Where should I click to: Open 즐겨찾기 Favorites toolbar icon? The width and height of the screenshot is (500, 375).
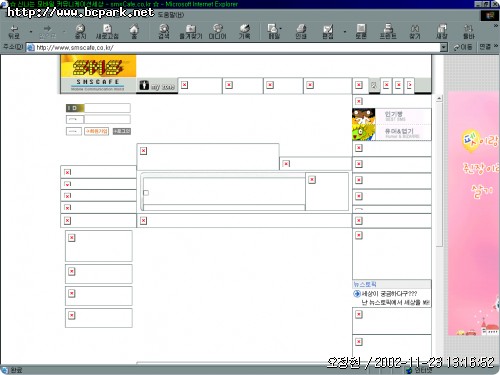click(191, 32)
